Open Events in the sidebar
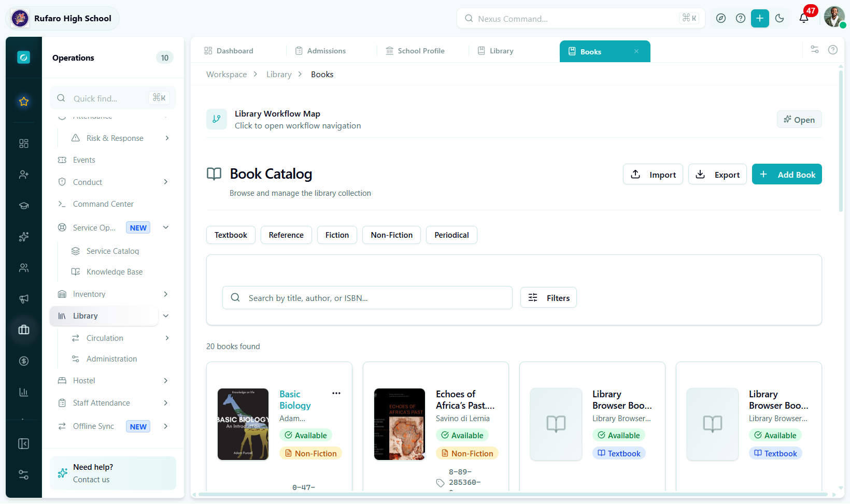Screen dimensions: 850x504 [x=84, y=160]
